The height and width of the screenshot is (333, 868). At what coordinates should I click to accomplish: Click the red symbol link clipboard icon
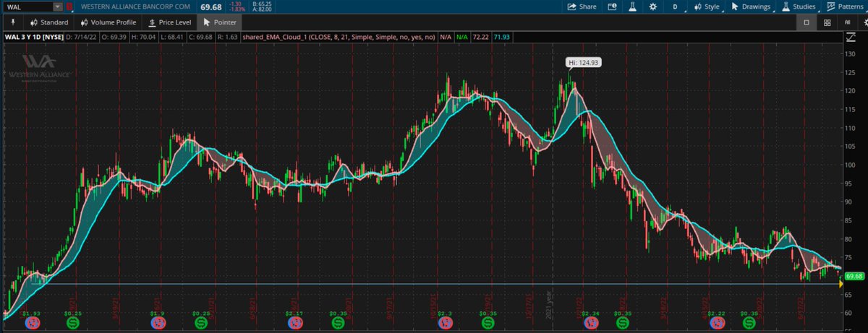[x=69, y=7]
